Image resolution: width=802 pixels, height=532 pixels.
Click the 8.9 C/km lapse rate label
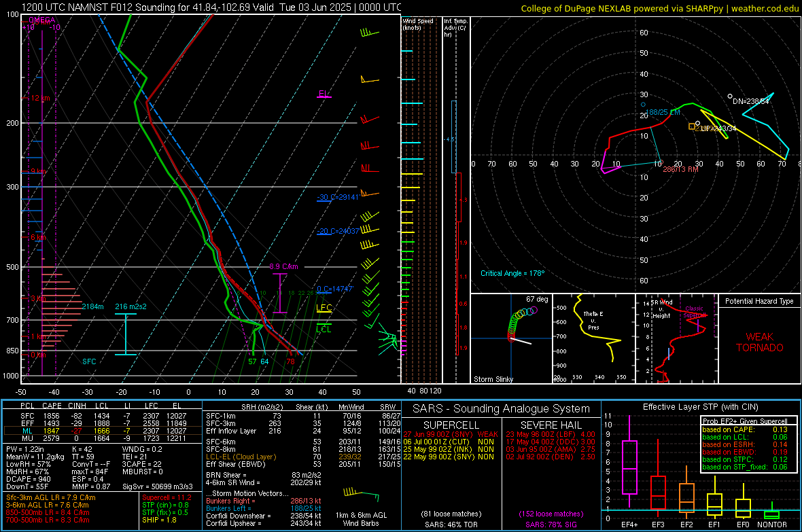pos(283,266)
